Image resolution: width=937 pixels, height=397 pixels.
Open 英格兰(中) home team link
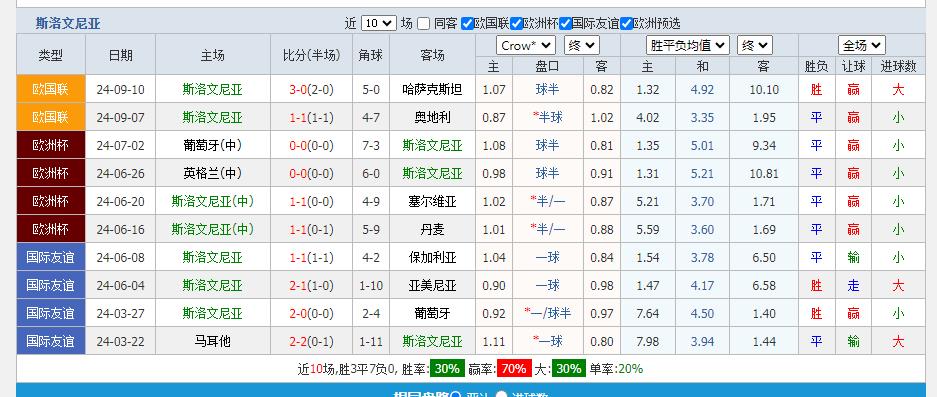point(213,173)
